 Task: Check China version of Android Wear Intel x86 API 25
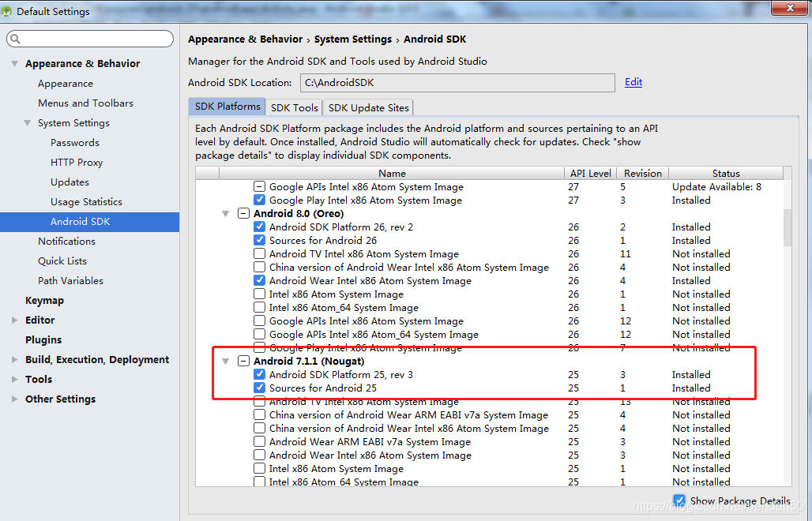(259, 429)
